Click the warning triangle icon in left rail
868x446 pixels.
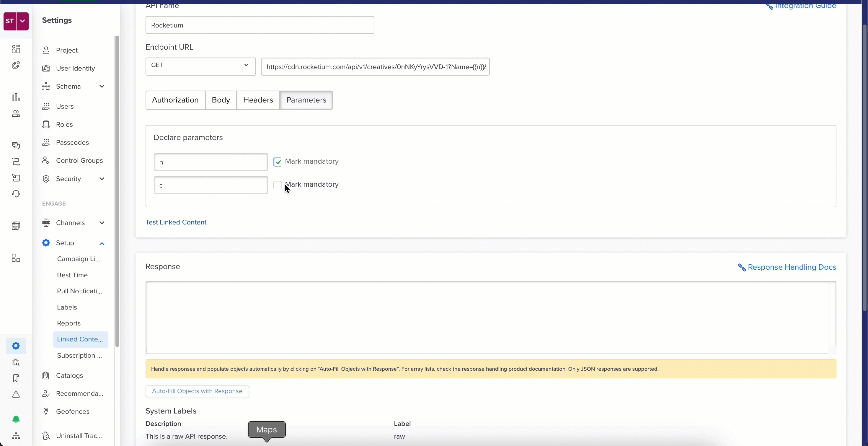[16, 394]
